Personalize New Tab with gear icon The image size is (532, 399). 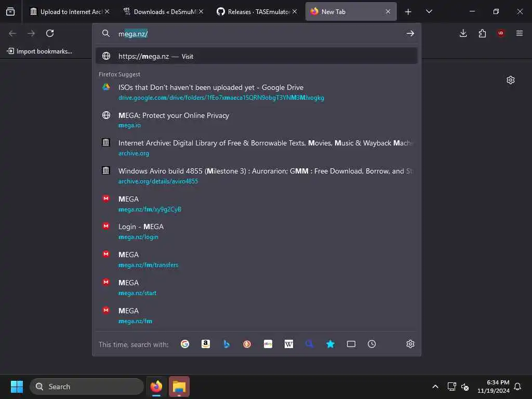(x=511, y=80)
